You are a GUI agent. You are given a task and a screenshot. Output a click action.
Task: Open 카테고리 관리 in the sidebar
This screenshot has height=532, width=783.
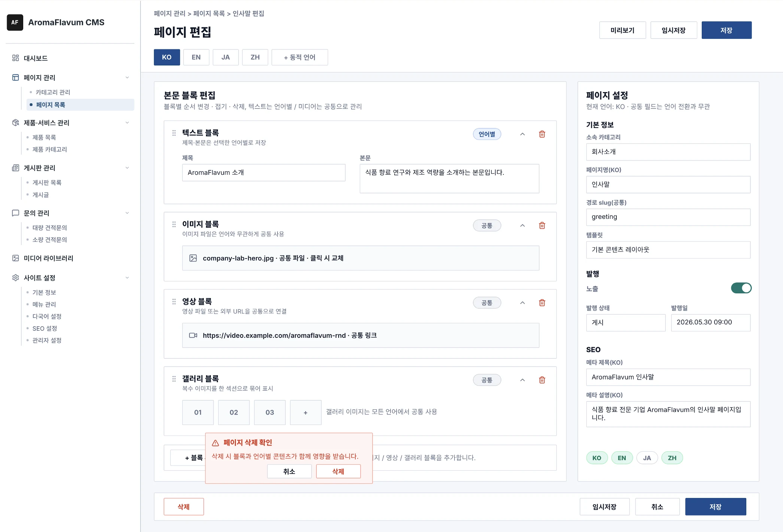(53, 92)
